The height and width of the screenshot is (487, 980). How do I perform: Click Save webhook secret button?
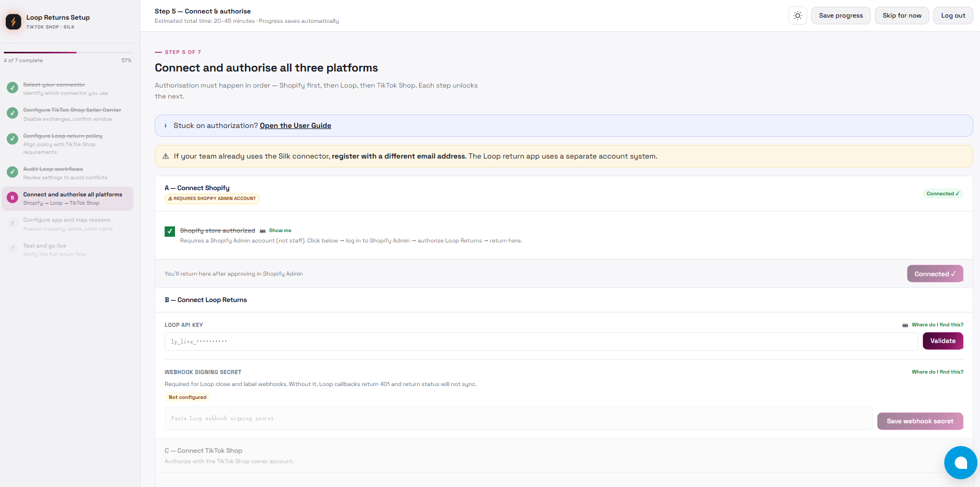click(920, 421)
